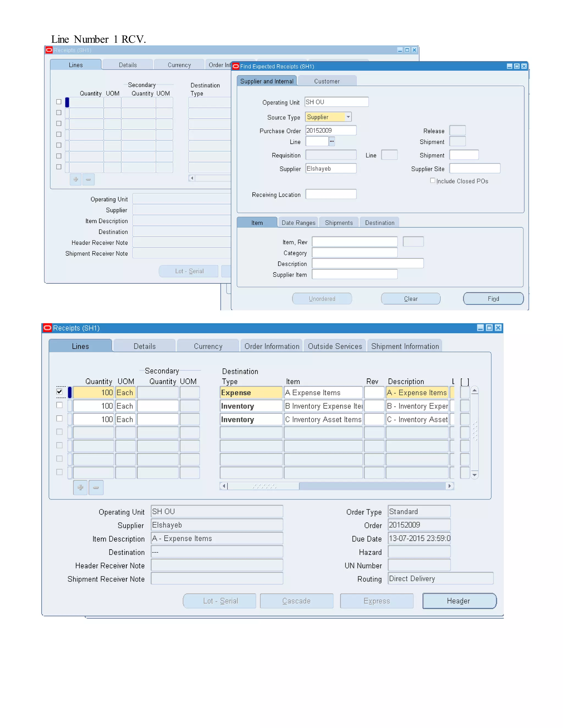
Task: Click the remove row minus icon in lower Receipts window
Action: [96, 487]
